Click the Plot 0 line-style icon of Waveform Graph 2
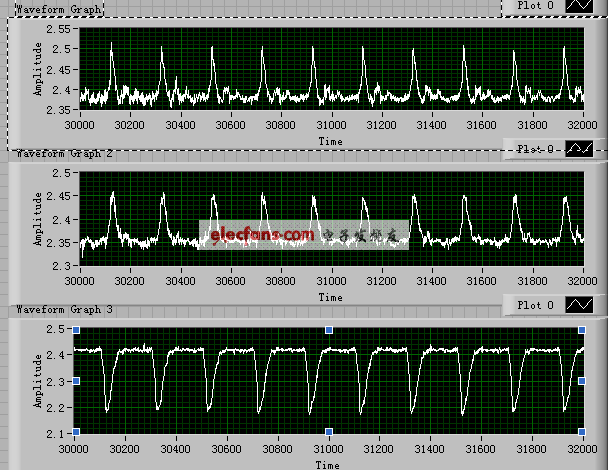The width and height of the screenshot is (608, 470). pos(579,149)
